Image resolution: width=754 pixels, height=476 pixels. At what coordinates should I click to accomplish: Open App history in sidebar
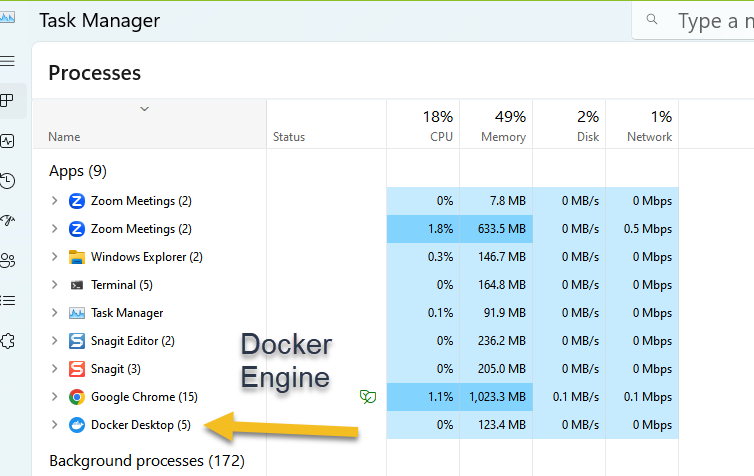point(8,181)
